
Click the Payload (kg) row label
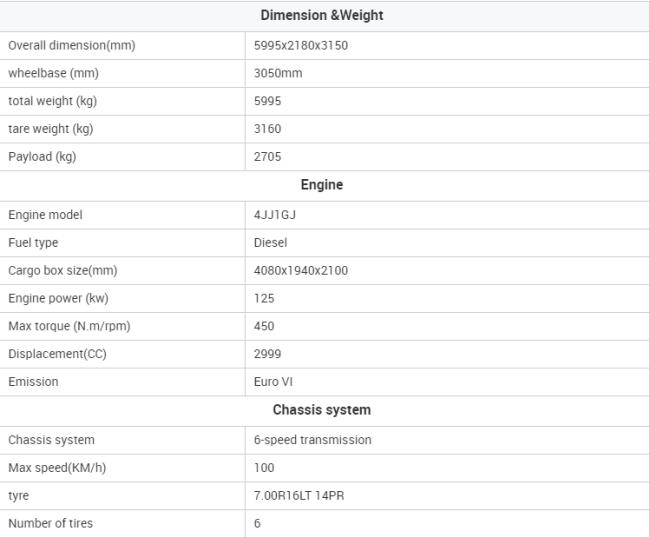tap(42, 157)
